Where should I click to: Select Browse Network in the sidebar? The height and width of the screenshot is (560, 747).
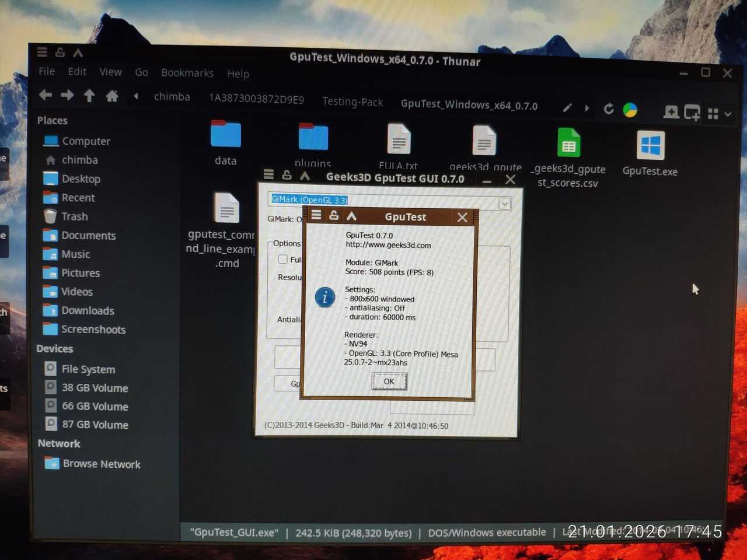click(x=93, y=464)
